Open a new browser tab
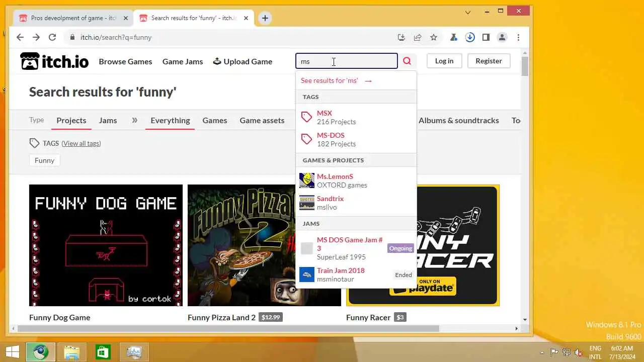Screen dimensions: 644x362 [x=265, y=18]
